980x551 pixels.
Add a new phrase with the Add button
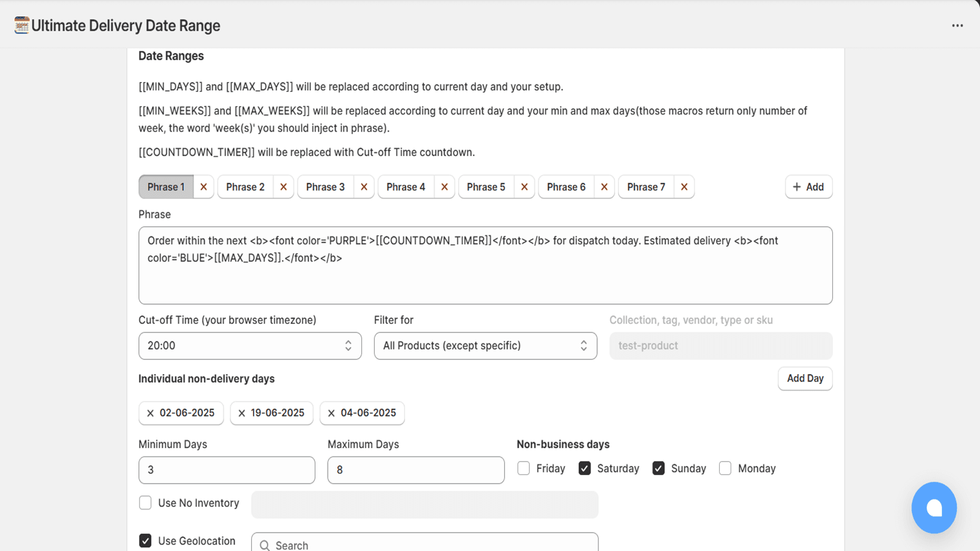coord(809,187)
